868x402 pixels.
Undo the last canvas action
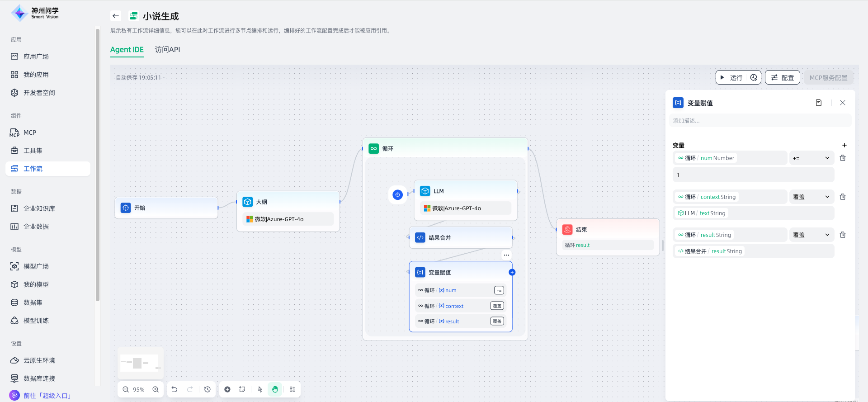pyautogui.click(x=175, y=389)
